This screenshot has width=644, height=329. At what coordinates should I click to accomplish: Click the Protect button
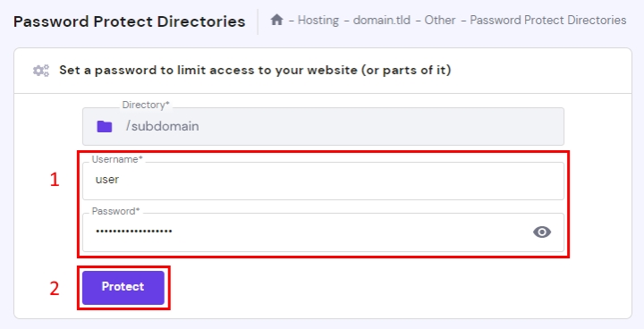pyautogui.click(x=123, y=288)
